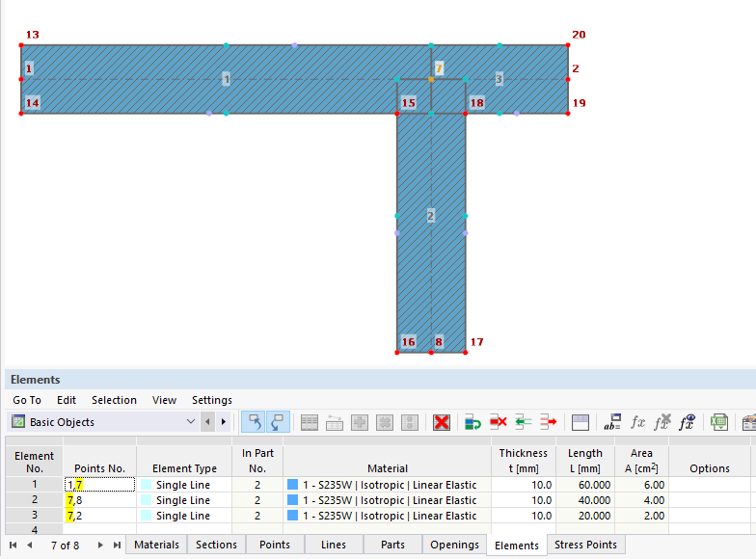Toggle the first blue selection sync arrow icon
The height and width of the screenshot is (559, 756).
(253, 422)
